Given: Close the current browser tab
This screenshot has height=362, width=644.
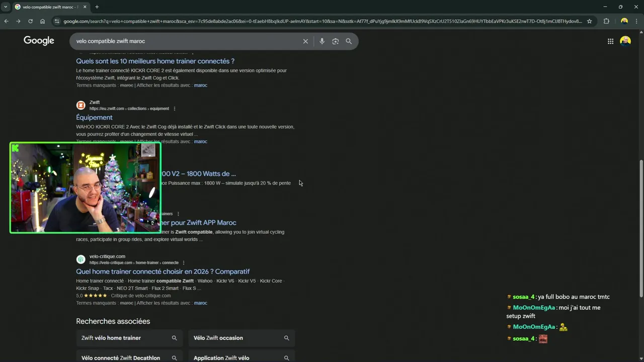Looking at the screenshot, I should pos(84,7).
